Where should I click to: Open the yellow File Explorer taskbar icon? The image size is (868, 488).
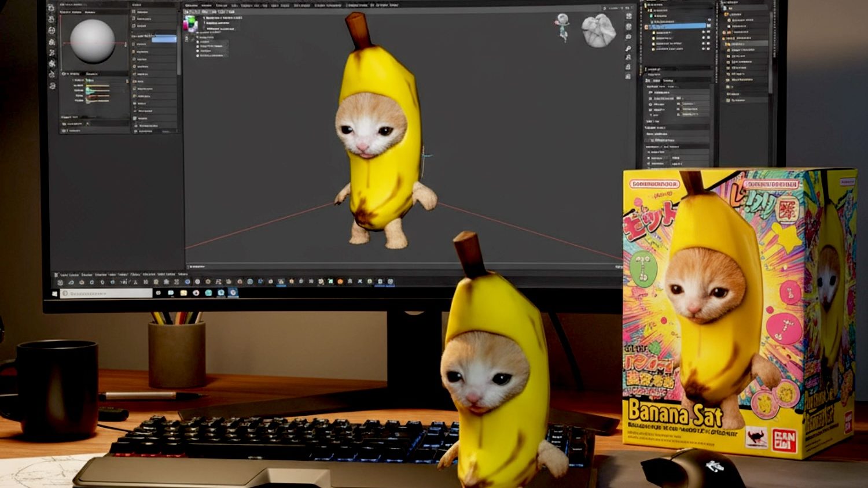point(183,293)
